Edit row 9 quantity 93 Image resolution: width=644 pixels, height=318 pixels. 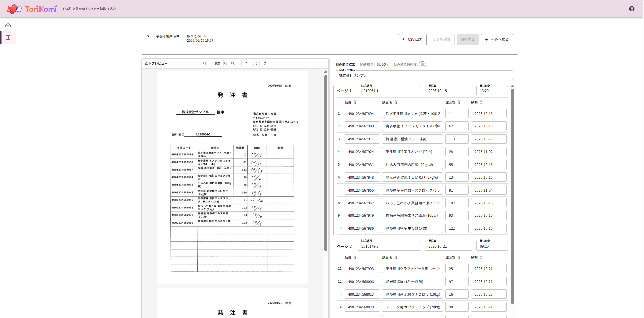point(457,215)
